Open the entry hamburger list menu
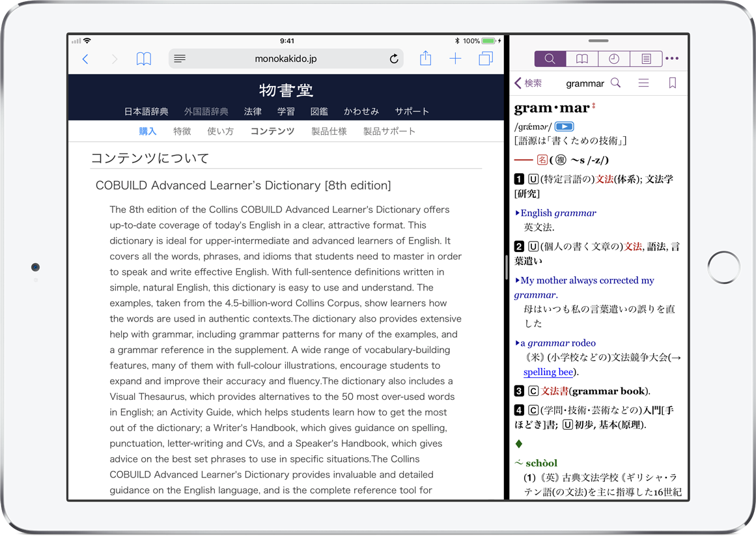Viewport: 756px width, 536px height. click(643, 83)
